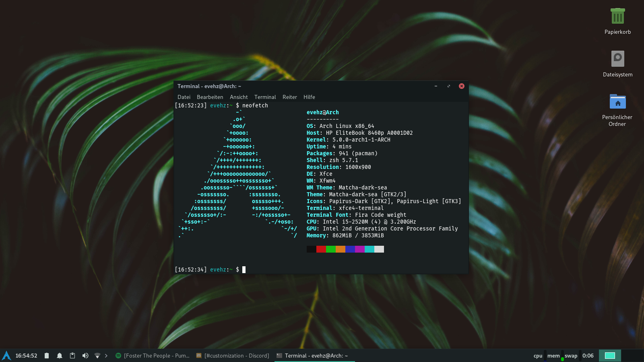644x362 pixels.
Task: Open the Hilfe menu in Terminal
Action: point(309,97)
